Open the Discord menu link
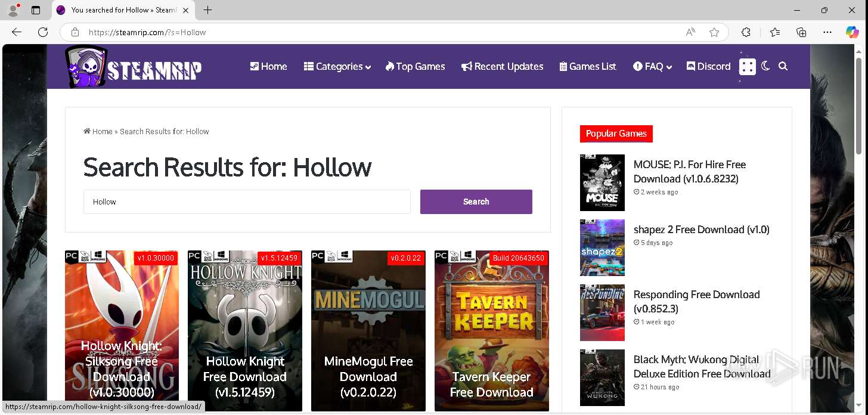 click(708, 66)
